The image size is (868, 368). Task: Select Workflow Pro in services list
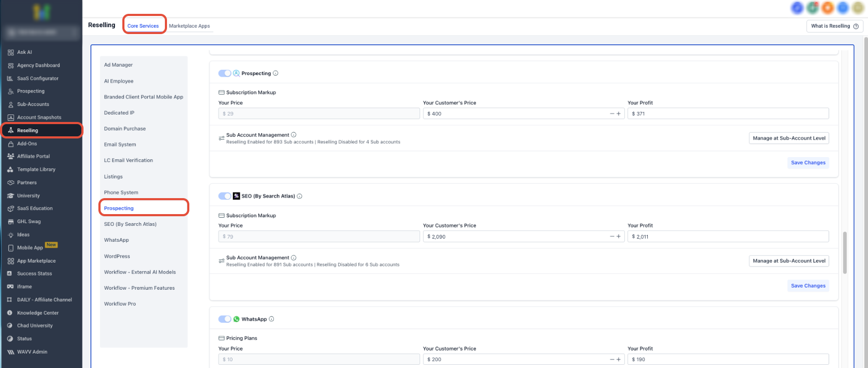(120, 304)
